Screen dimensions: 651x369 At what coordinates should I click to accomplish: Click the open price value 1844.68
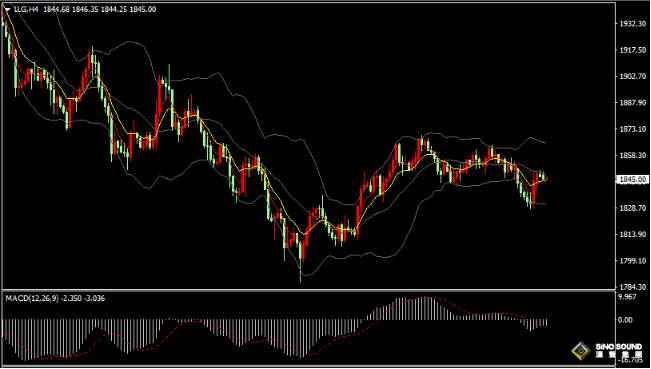(x=56, y=9)
